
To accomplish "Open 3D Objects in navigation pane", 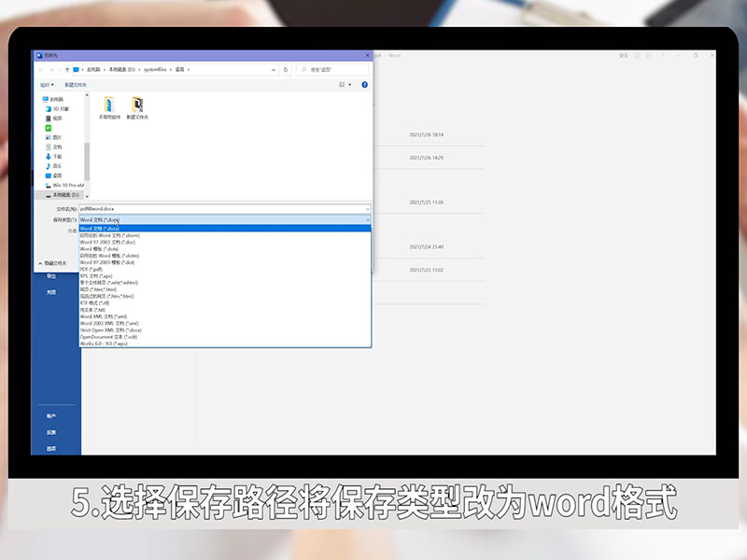I will pyautogui.click(x=57, y=108).
